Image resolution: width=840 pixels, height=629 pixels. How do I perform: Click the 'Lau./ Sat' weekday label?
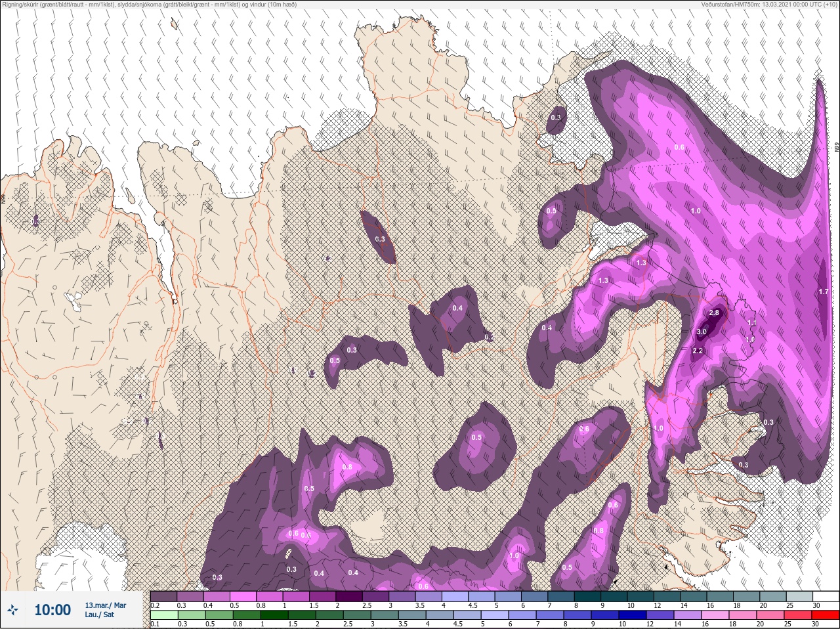pos(98,615)
